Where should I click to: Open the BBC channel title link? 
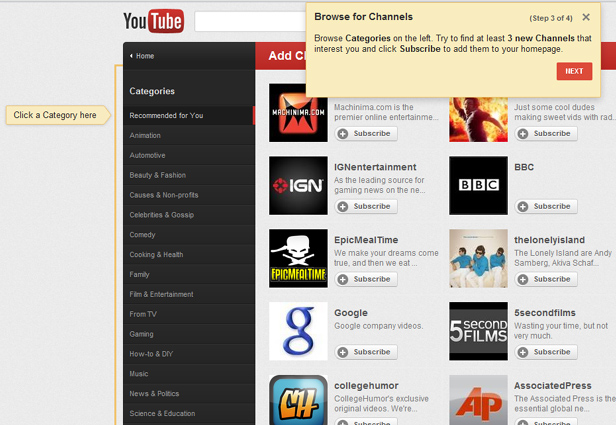[x=524, y=167]
